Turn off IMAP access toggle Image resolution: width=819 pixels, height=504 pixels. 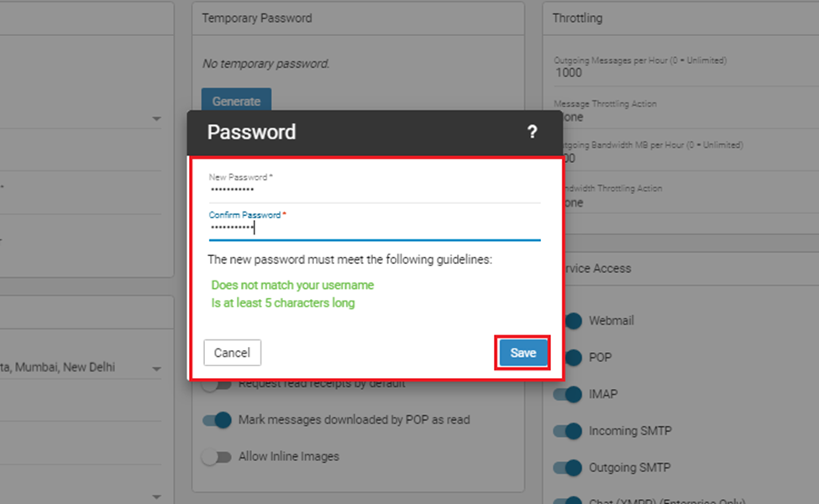568,394
